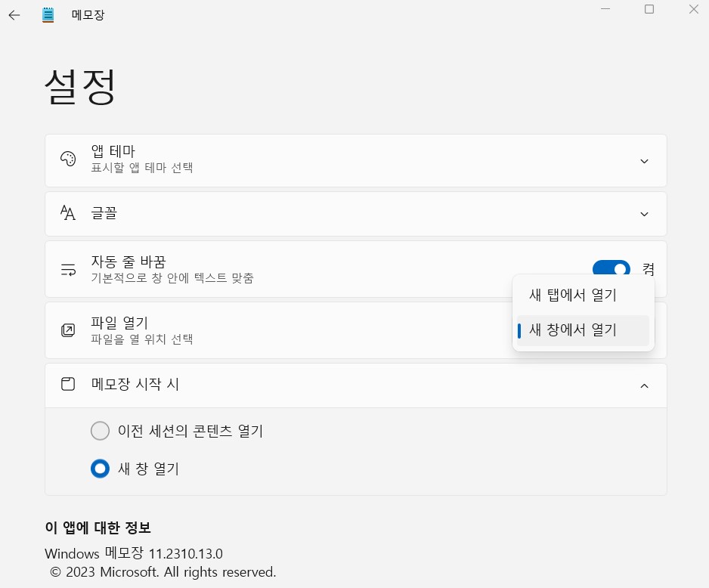Turn off the 자동 줄 바꿈 toggle
This screenshot has width=709, height=588.
coord(611,269)
